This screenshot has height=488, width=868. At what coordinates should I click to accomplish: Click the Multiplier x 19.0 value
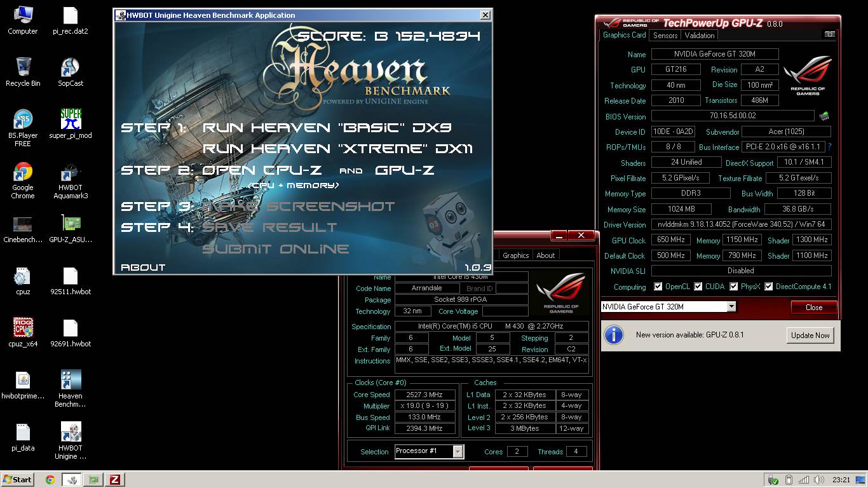tap(424, 406)
